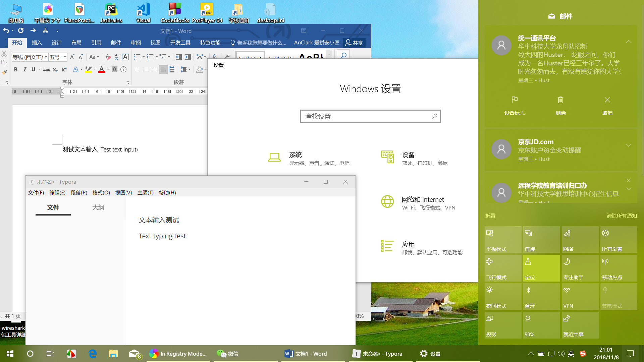Click the 删除 trash icon on mail notification

point(560,100)
